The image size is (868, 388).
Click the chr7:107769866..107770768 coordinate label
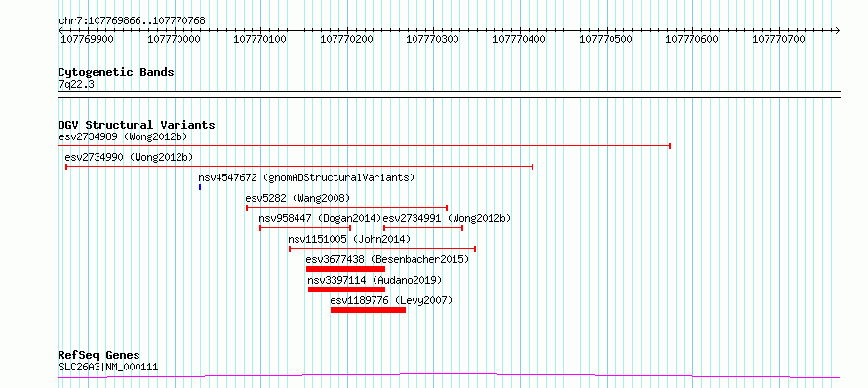[x=132, y=21]
